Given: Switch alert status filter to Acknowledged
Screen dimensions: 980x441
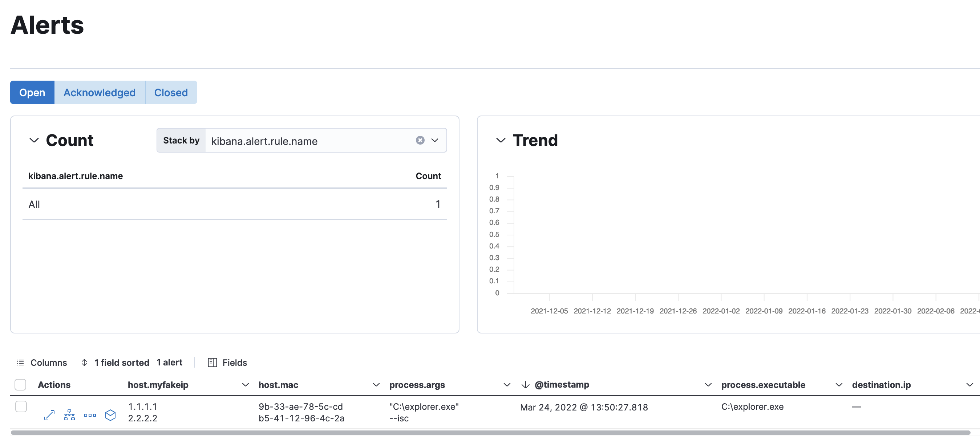Looking at the screenshot, I should tap(100, 92).
